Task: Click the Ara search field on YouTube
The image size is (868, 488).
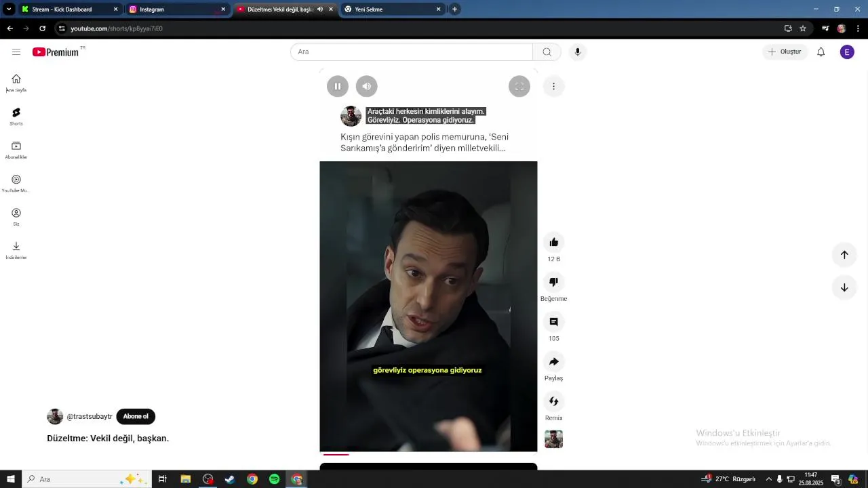Action: 412,52
